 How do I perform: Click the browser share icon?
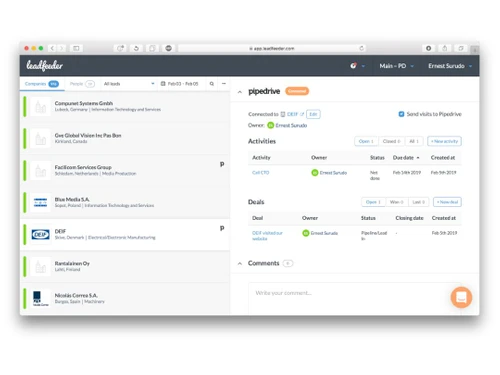[445, 48]
